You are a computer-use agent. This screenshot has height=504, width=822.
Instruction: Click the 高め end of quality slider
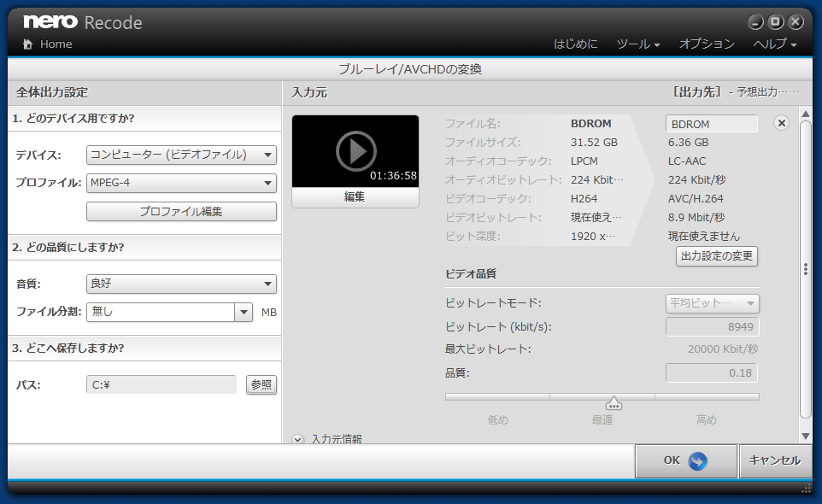[x=706, y=419]
